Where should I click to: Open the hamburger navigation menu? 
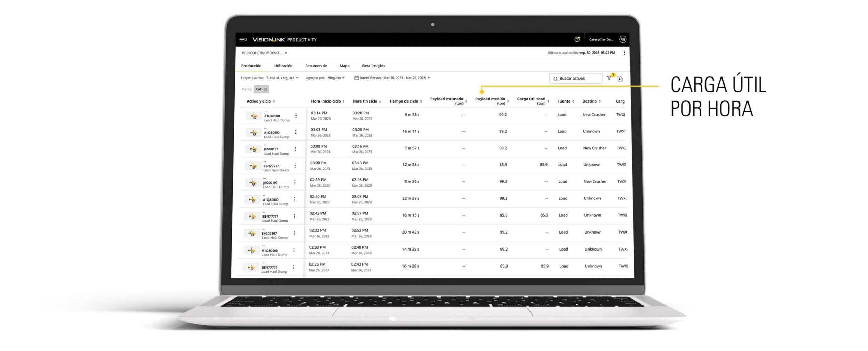click(243, 40)
